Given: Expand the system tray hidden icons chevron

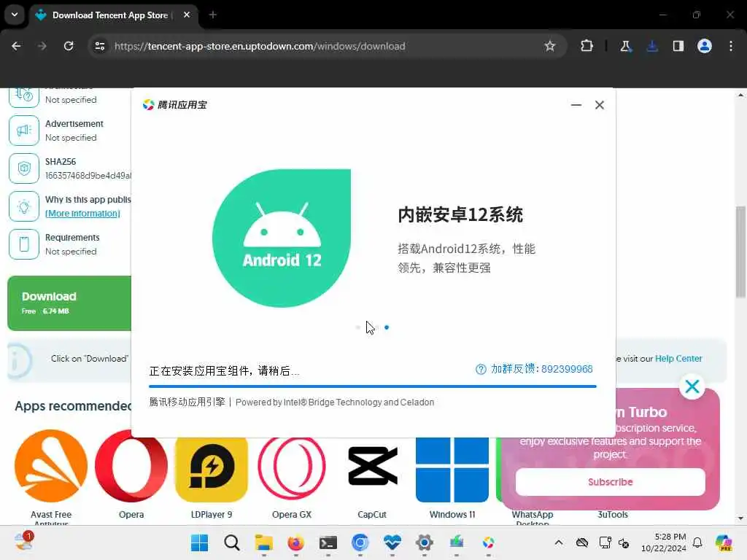Looking at the screenshot, I should pyautogui.click(x=559, y=542).
